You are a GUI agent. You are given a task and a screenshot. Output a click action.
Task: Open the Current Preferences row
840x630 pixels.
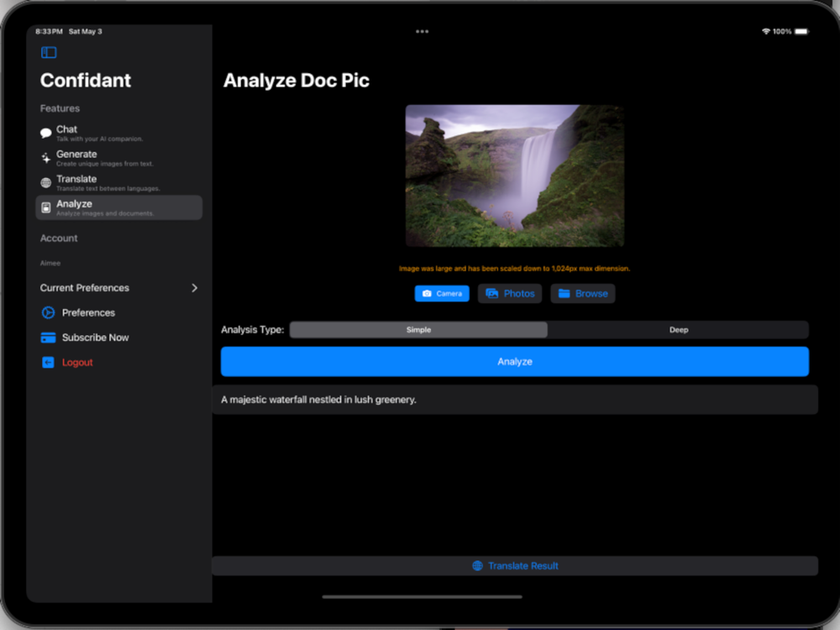coord(119,287)
